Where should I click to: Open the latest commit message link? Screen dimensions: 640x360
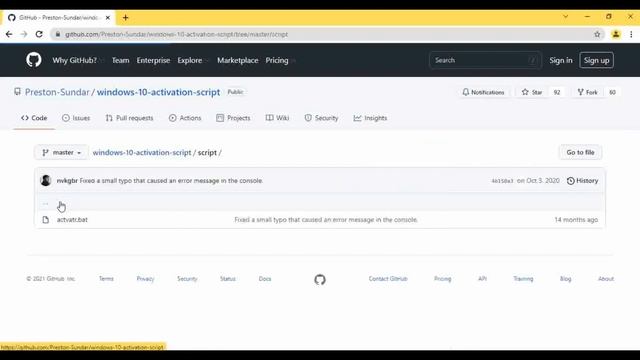(171, 180)
